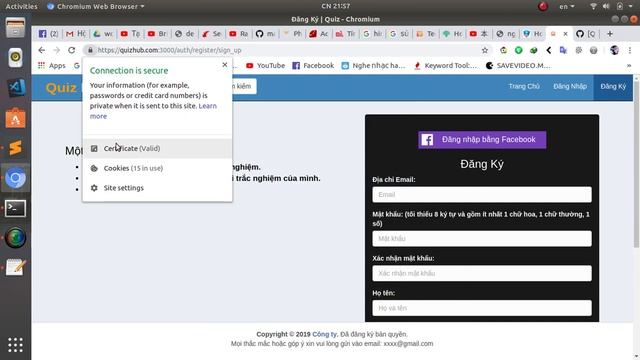Click the Wi-Fi icon in top bar
This screenshot has width=640, height=360.
click(x=593, y=6)
